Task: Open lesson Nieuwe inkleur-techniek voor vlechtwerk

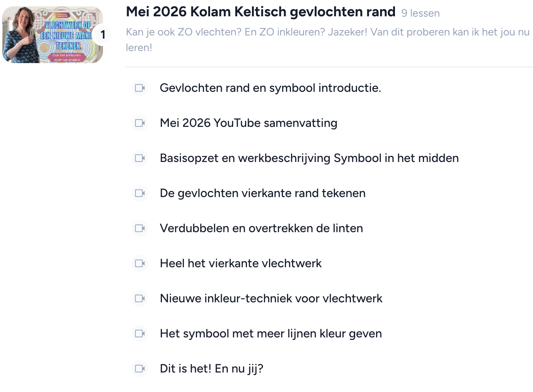Action: pos(271,298)
